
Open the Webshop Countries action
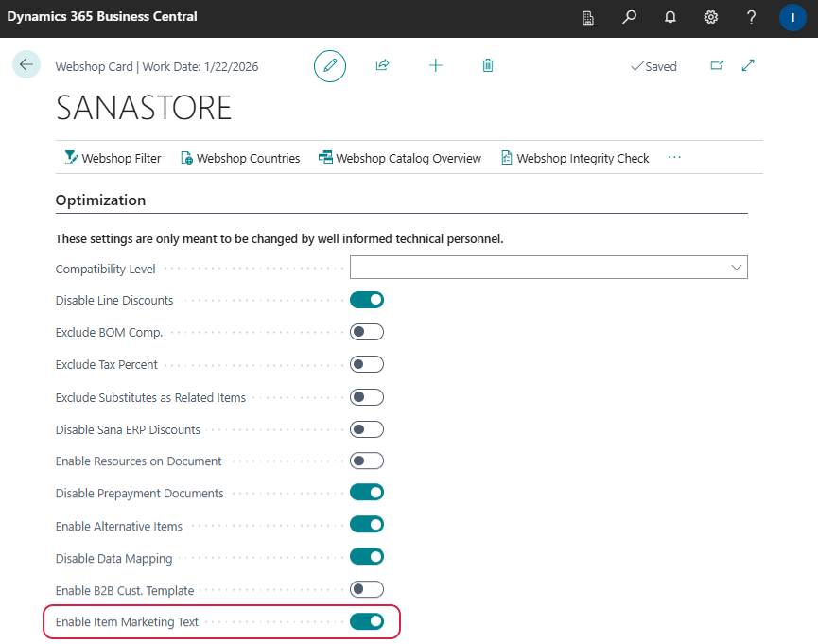240,158
